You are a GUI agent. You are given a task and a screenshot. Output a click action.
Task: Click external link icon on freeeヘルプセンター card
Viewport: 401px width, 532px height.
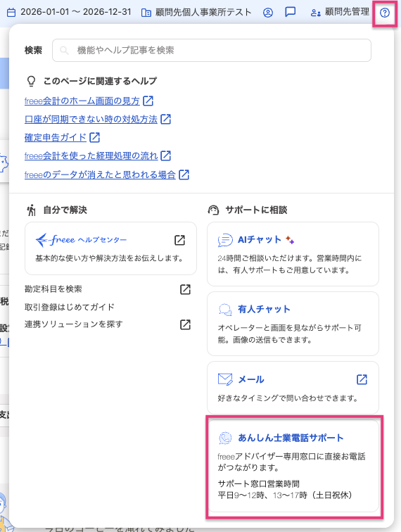(x=179, y=240)
